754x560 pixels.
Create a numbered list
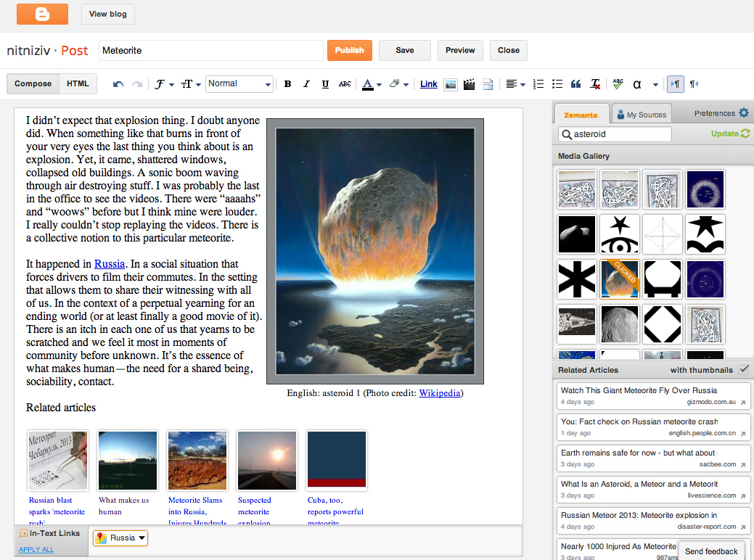[538, 84]
